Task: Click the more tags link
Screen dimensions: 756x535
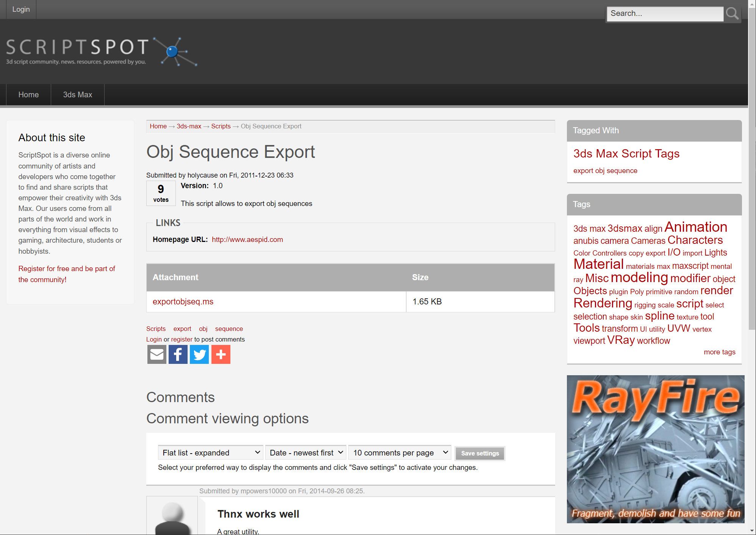Action: click(719, 352)
